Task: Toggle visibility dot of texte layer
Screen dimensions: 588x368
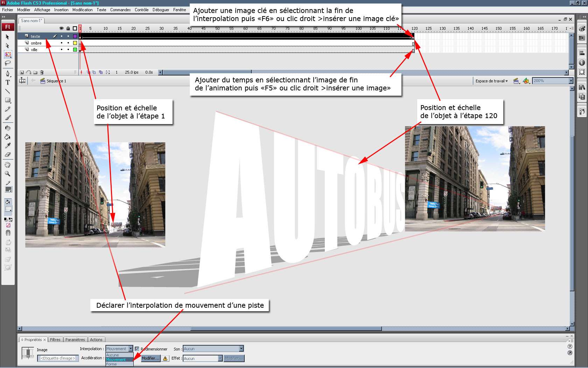Action: (62, 36)
